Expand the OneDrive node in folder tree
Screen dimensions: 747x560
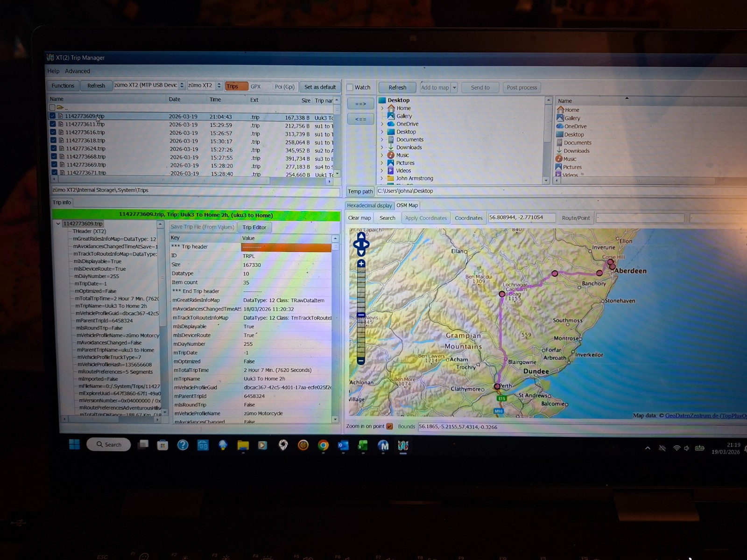pyautogui.click(x=382, y=124)
